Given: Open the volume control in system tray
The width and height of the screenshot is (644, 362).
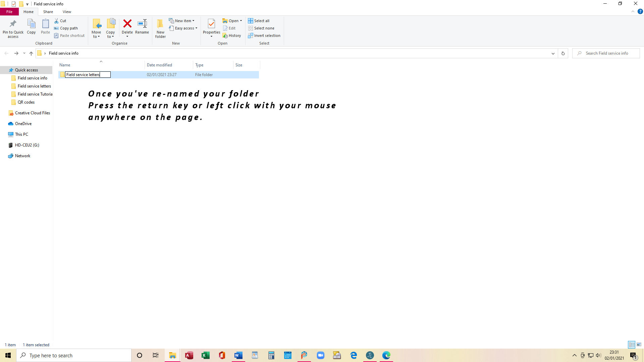Looking at the screenshot, I should pyautogui.click(x=598, y=355).
